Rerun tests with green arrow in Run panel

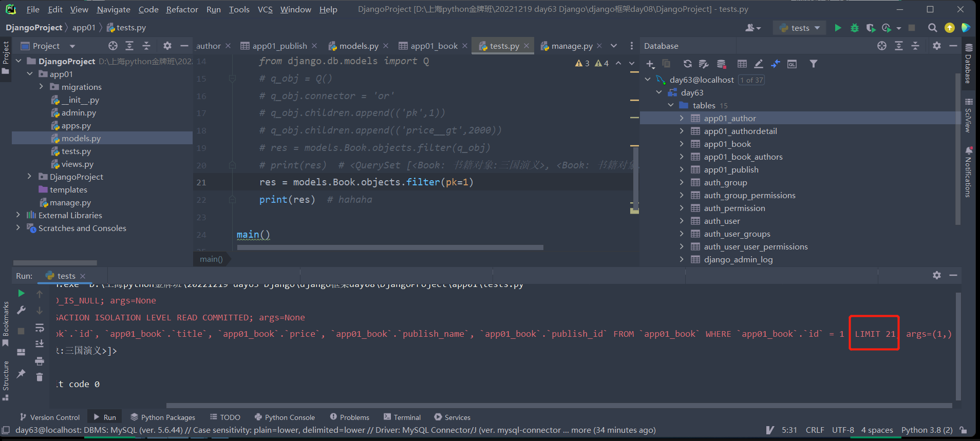point(21,293)
